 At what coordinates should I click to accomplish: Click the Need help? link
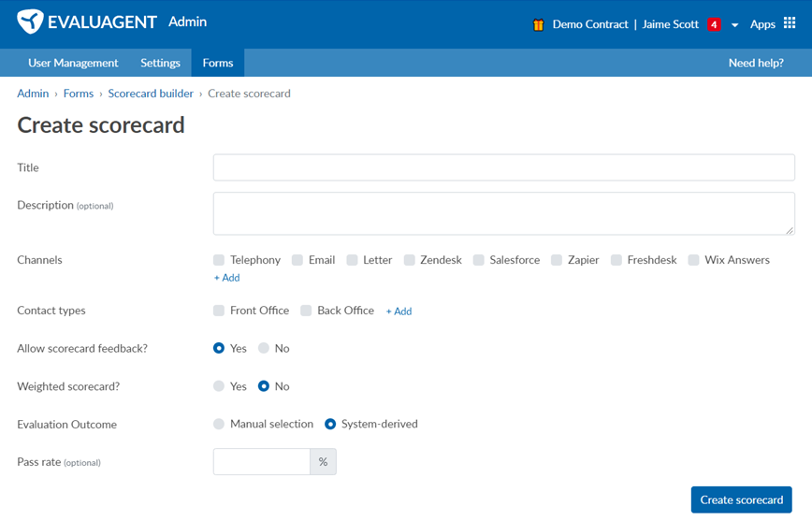(756, 63)
